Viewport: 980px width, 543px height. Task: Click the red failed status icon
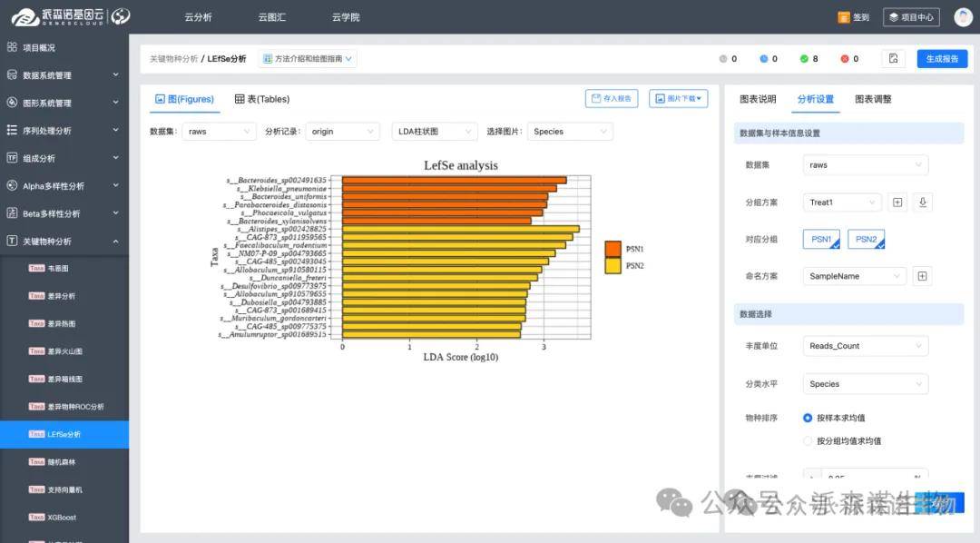coord(845,59)
